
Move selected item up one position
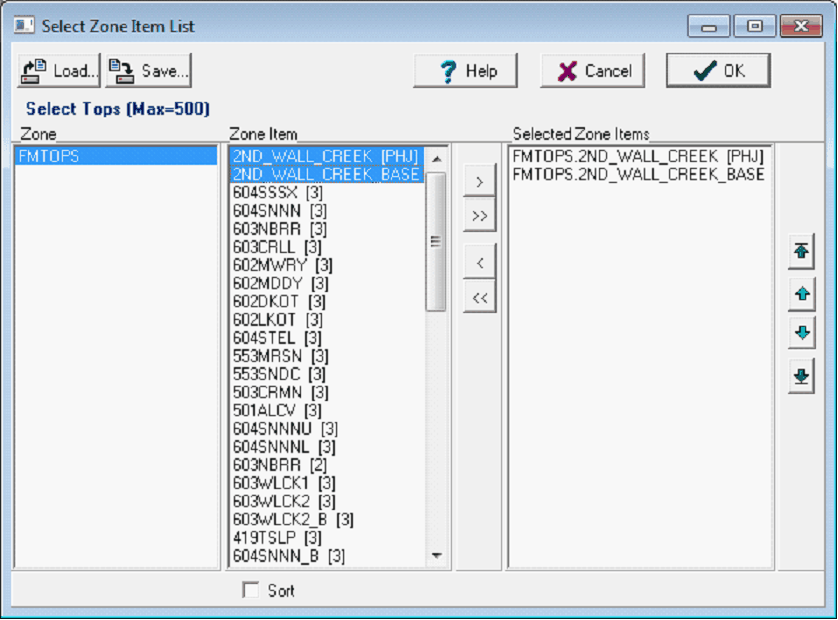[x=800, y=294]
